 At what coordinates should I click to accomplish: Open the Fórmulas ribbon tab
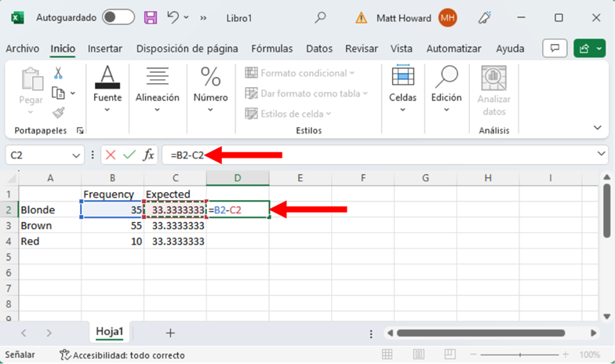[272, 49]
